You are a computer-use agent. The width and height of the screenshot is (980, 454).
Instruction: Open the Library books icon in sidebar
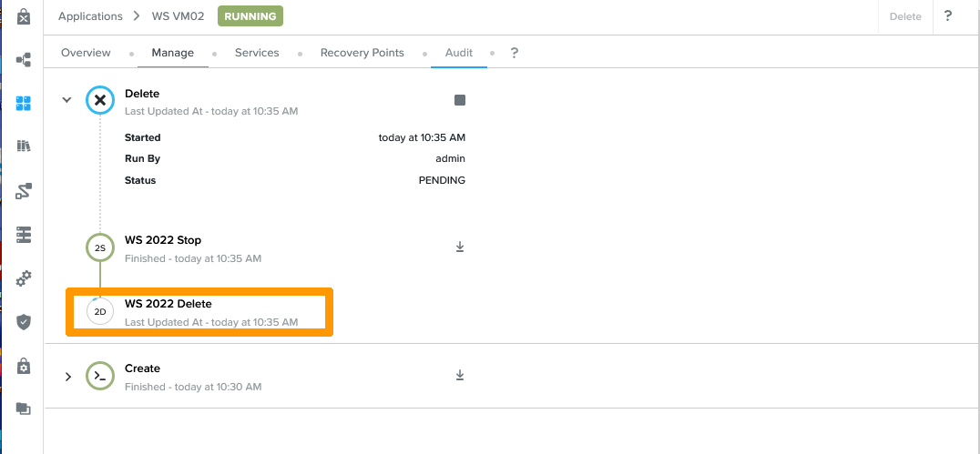(24, 146)
